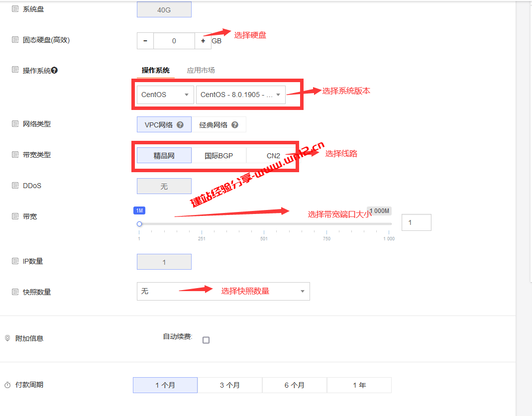Click the bandwidth slider handle at 1M
Screen dimensions: 532x416
(x=139, y=224)
